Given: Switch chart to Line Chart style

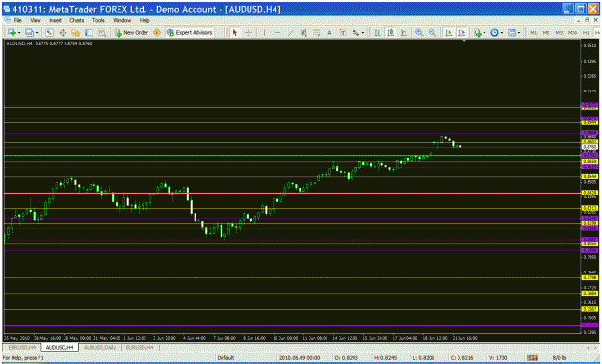Looking at the screenshot, I should [404, 33].
